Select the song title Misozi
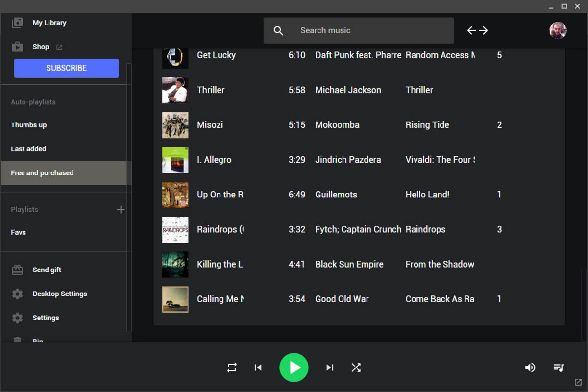This screenshot has width=588, height=392. click(210, 125)
